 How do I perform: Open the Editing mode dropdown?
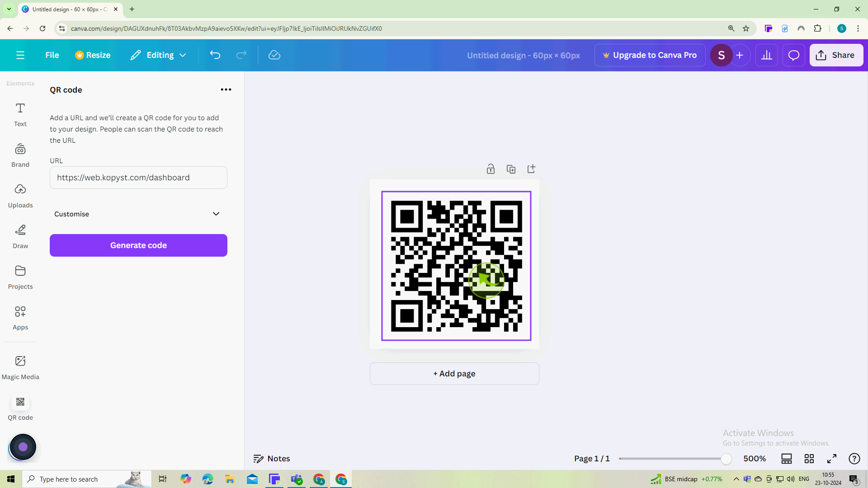click(x=159, y=55)
